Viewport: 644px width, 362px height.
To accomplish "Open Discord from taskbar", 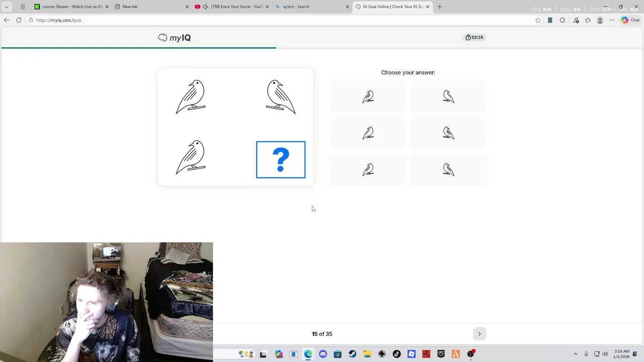I will click(323, 354).
